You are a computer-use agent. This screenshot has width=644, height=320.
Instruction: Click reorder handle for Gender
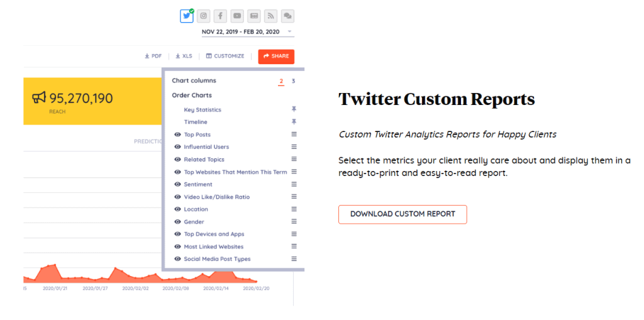[x=294, y=221]
